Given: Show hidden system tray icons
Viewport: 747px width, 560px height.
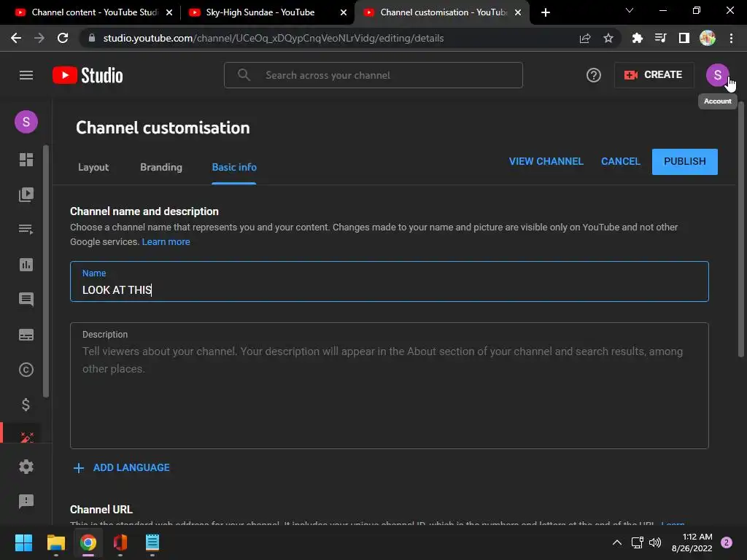Looking at the screenshot, I should pyautogui.click(x=617, y=542).
